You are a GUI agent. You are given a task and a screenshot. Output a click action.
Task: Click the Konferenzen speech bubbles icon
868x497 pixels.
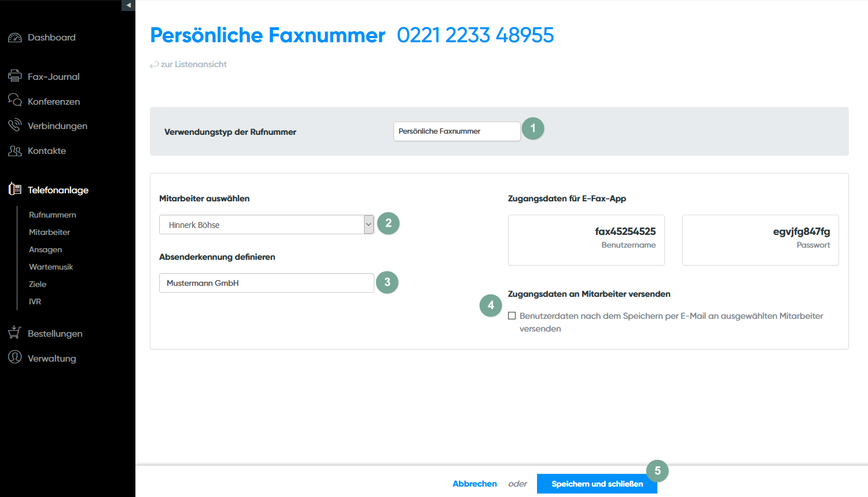15,100
